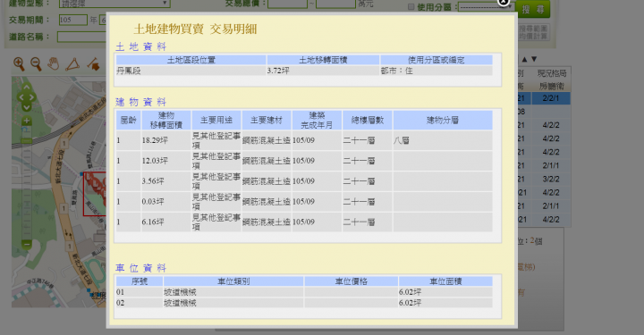Click the 3.56坪 building area cell

click(166, 181)
